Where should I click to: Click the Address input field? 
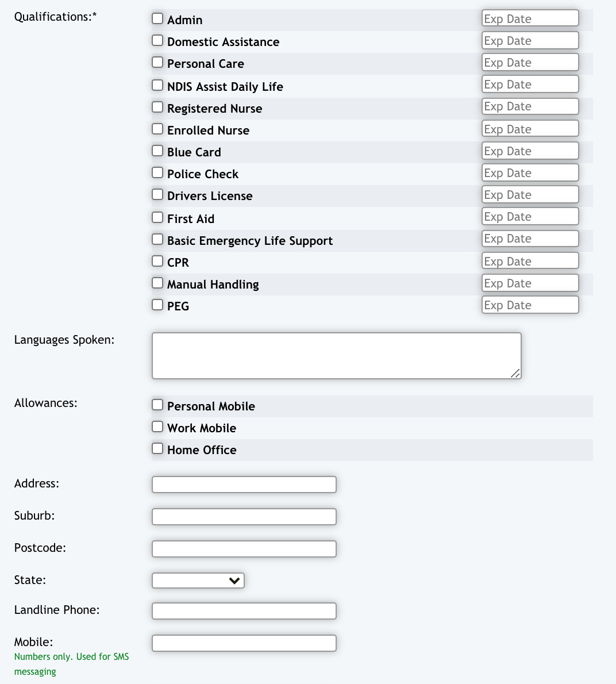click(244, 485)
